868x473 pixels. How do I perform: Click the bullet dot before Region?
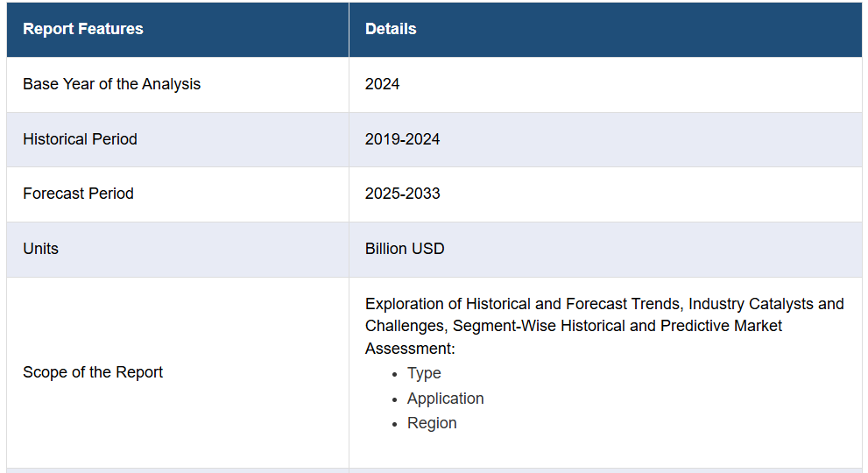395,424
